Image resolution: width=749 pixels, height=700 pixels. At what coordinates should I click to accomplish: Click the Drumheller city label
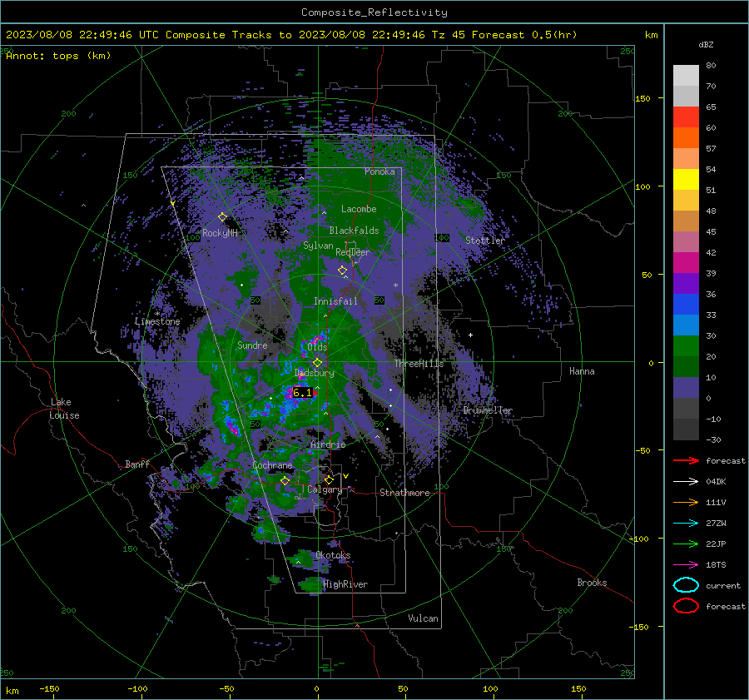(488, 410)
